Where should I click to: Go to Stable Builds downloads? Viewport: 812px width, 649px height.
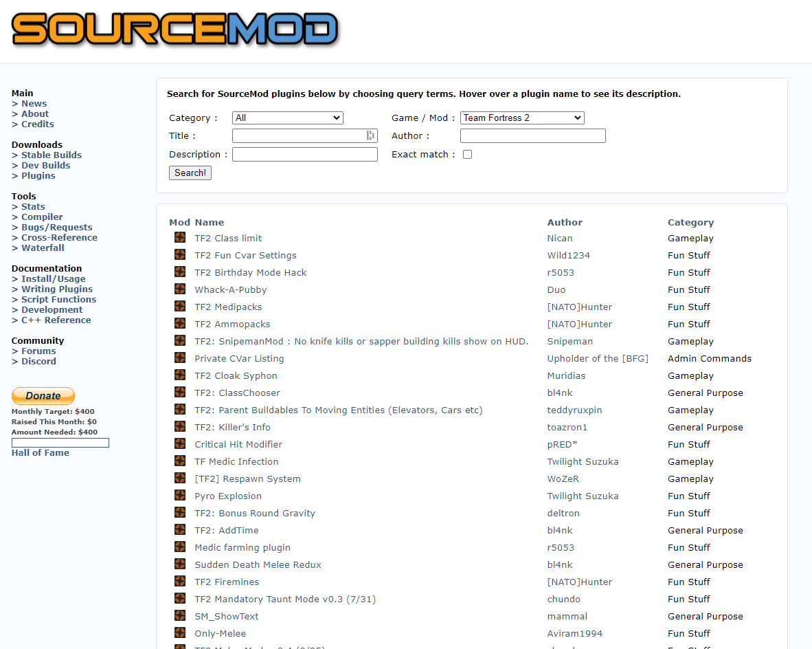52,155
